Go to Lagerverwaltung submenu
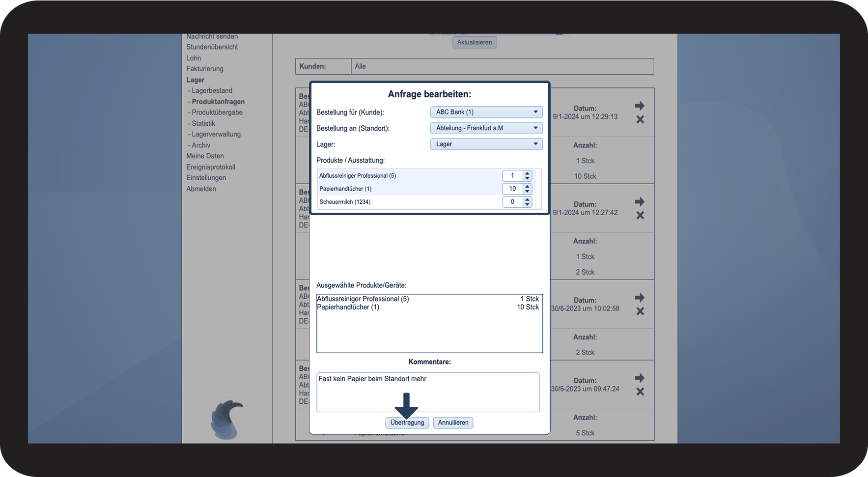 (x=216, y=134)
